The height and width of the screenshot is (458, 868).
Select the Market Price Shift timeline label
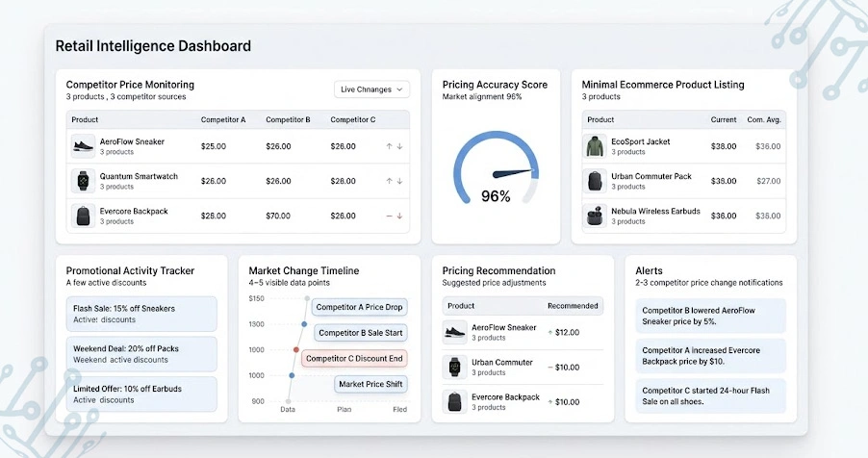tap(370, 384)
